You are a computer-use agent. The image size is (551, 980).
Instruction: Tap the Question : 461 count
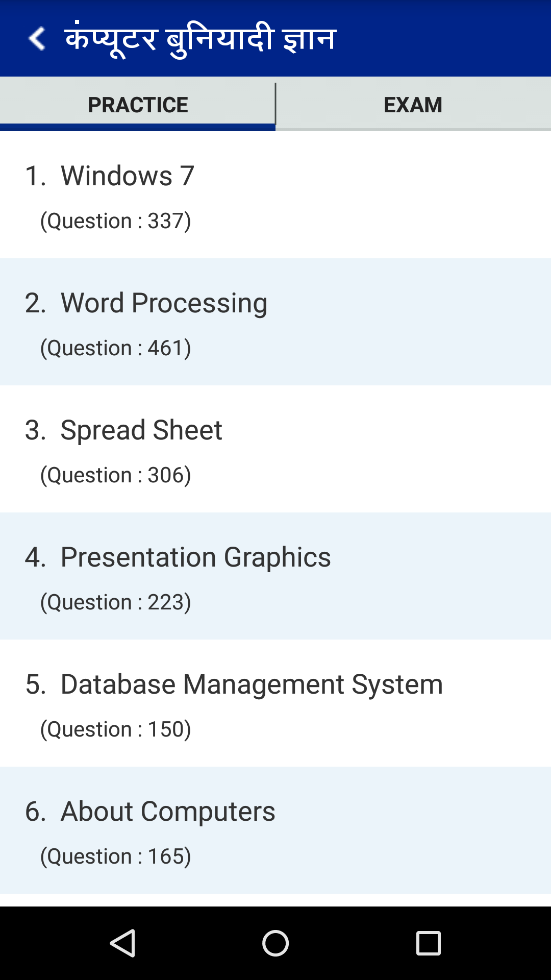116,348
